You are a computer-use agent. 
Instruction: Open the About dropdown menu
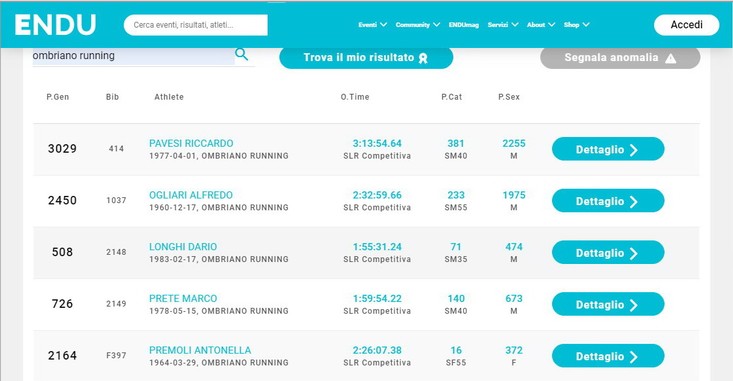(x=541, y=25)
